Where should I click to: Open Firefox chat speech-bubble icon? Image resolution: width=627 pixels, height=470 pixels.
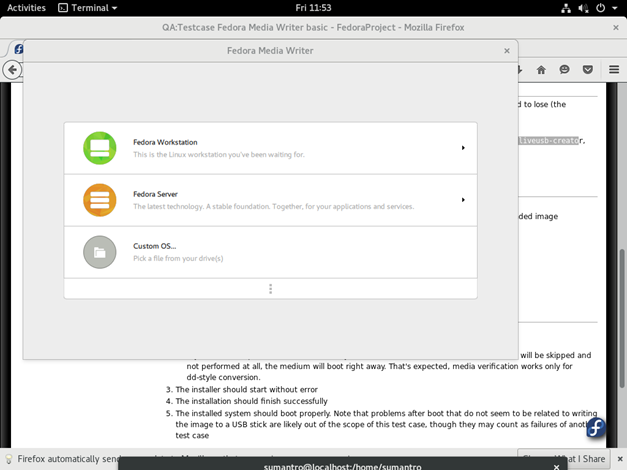[564, 70]
